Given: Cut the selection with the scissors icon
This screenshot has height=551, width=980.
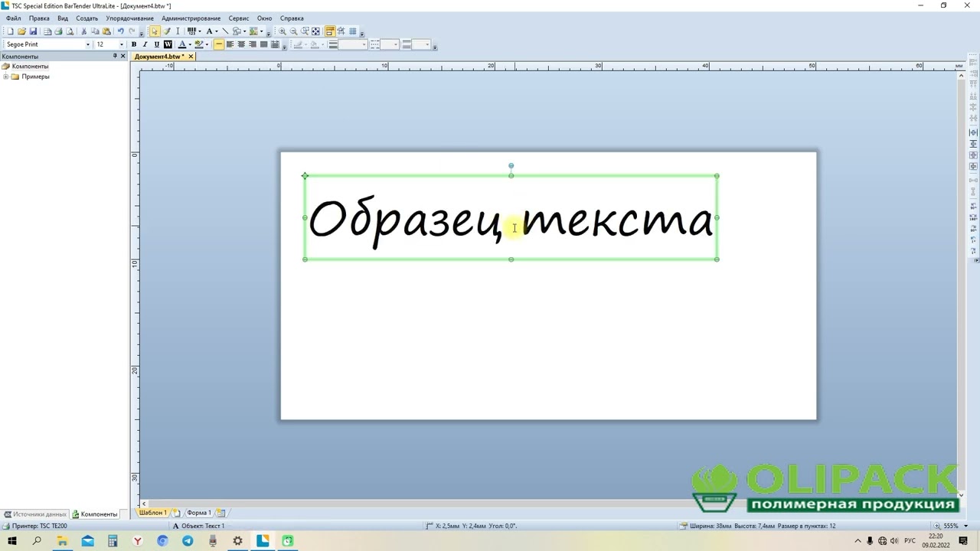Looking at the screenshot, I should coord(84,31).
